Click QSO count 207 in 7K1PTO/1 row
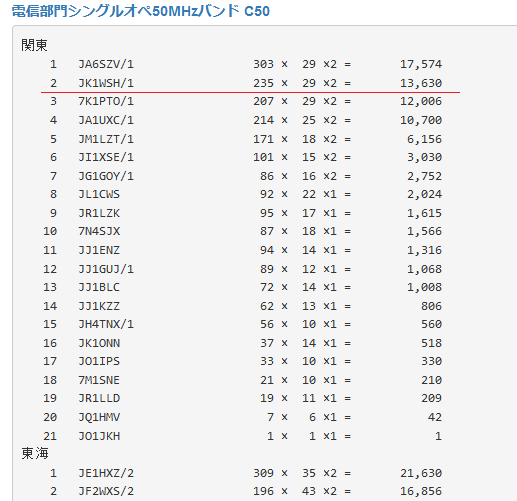The image size is (517, 501). pyautogui.click(x=263, y=101)
